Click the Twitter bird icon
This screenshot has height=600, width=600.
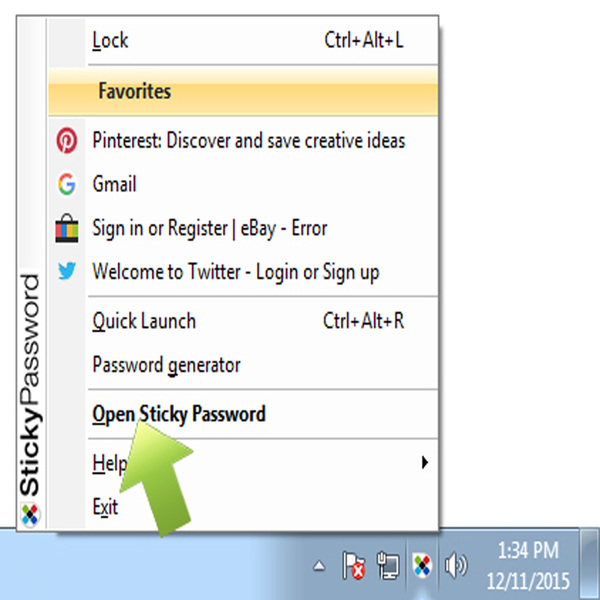67,271
